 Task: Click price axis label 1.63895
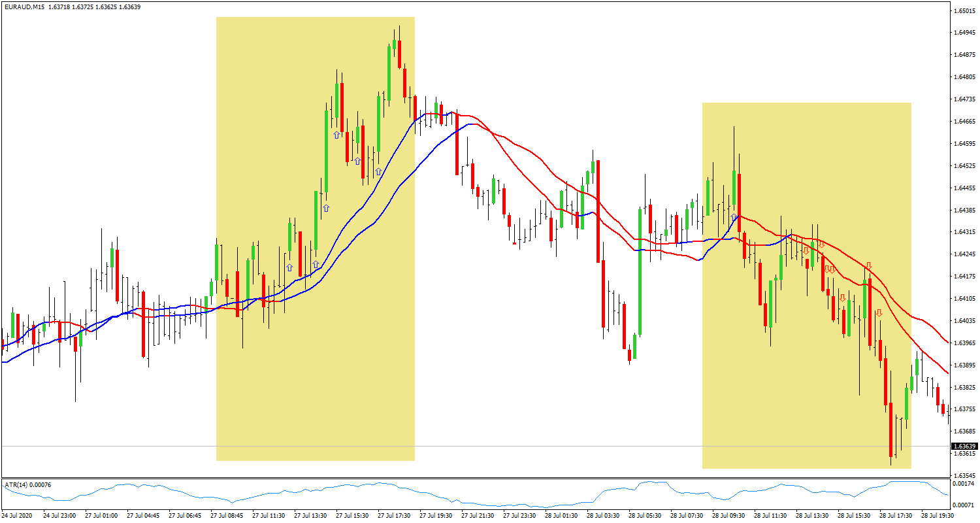click(x=964, y=365)
